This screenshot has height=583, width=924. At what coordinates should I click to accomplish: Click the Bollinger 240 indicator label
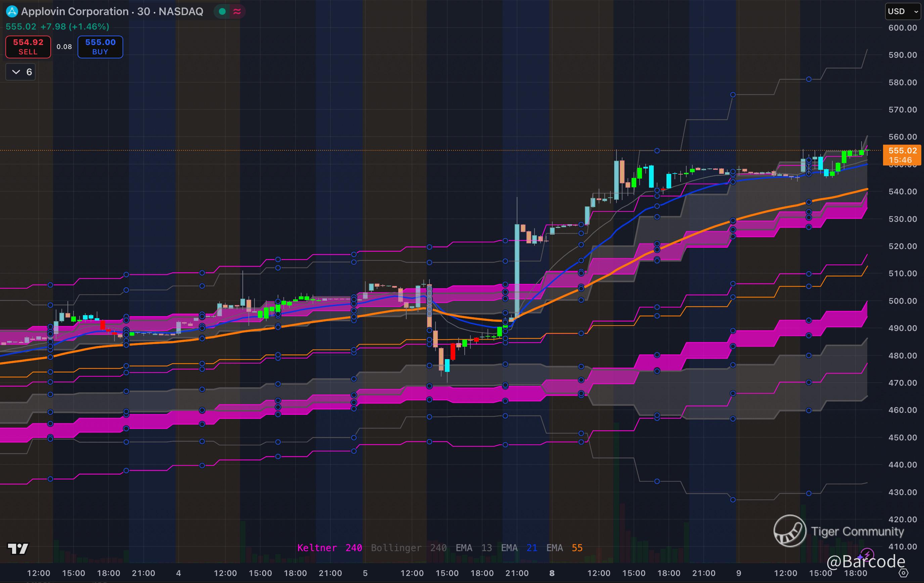coord(408,548)
